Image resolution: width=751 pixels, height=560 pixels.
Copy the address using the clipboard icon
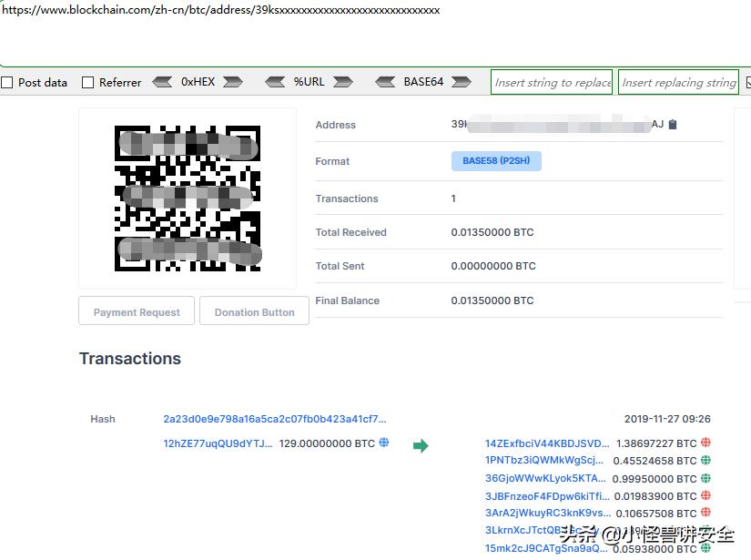pyautogui.click(x=673, y=125)
